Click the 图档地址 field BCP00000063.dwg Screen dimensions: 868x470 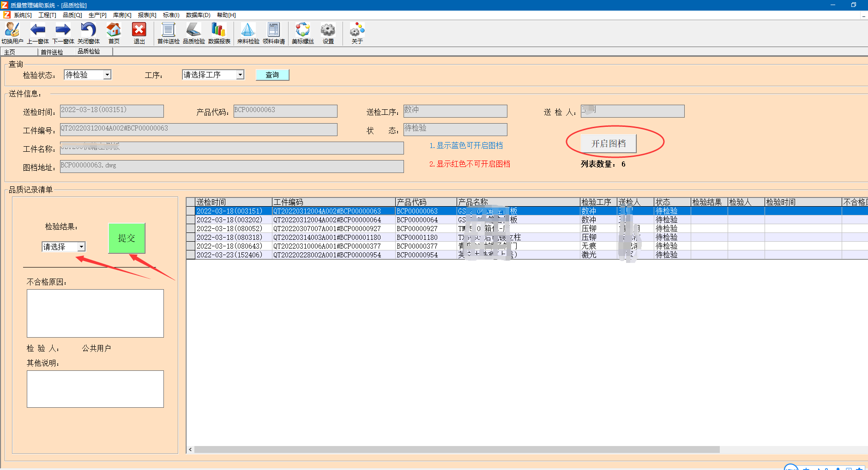click(x=232, y=166)
